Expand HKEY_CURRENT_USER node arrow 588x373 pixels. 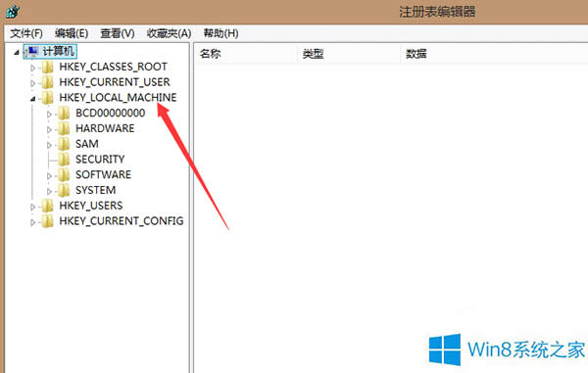coord(33,83)
